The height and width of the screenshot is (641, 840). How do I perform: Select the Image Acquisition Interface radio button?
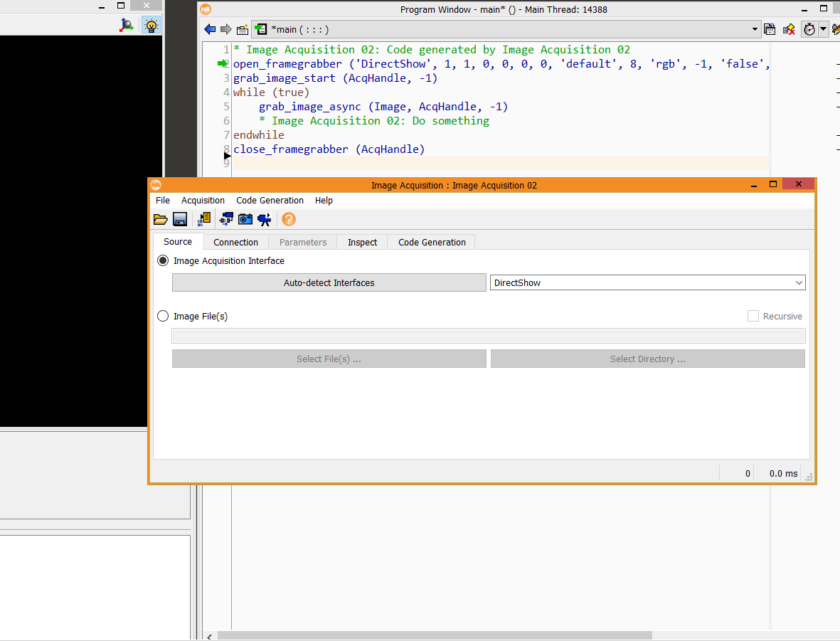[163, 260]
